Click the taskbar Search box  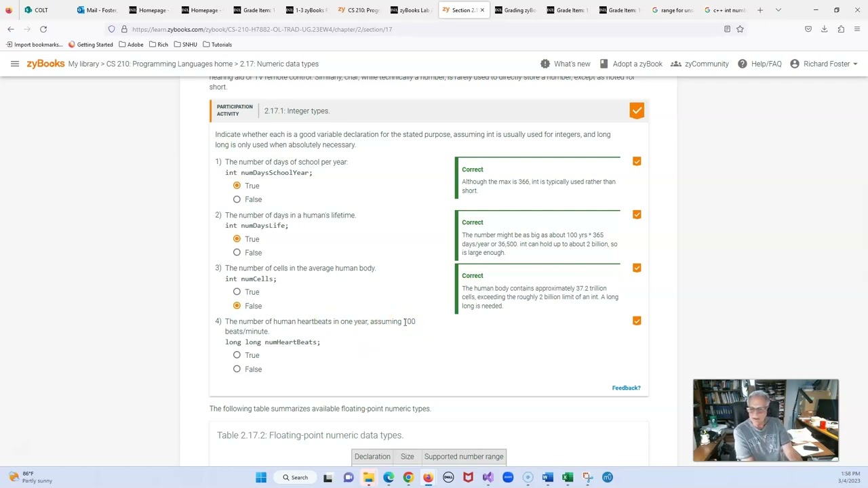(x=296, y=477)
